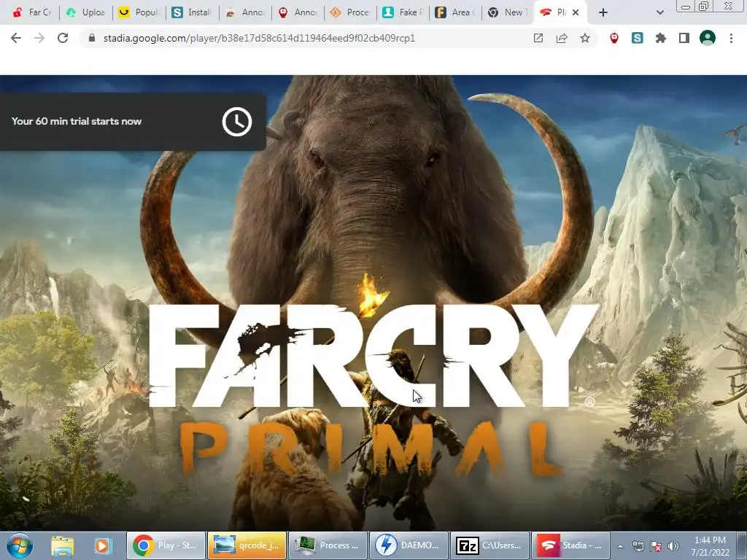The width and height of the screenshot is (747, 560).
Task: Switch to the Far Cr tab
Action: point(32,12)
